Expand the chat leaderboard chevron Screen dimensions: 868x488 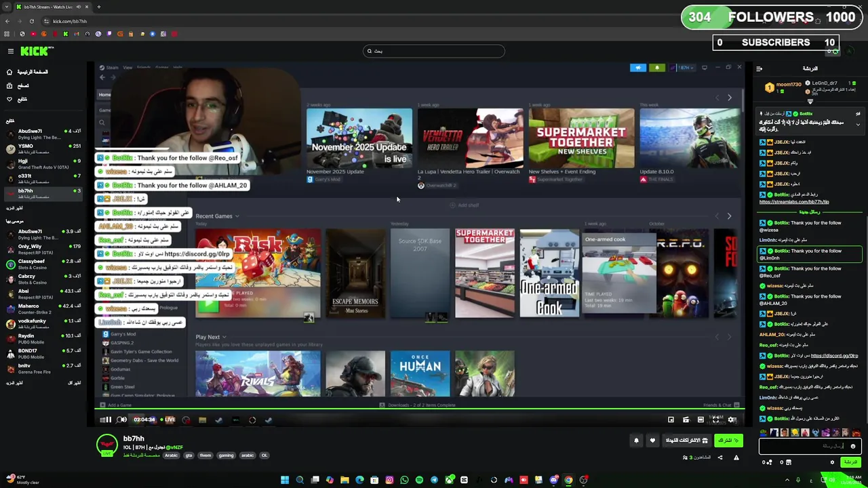810,102
